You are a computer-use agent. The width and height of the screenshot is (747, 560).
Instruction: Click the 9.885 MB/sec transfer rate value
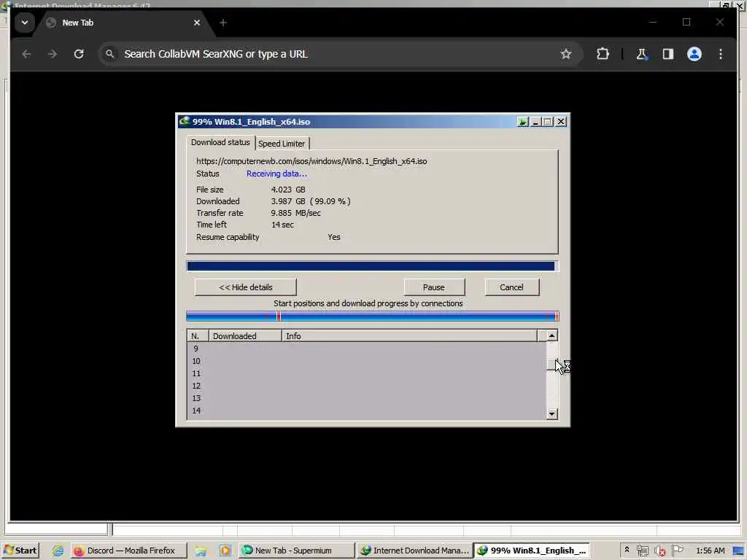296,213
